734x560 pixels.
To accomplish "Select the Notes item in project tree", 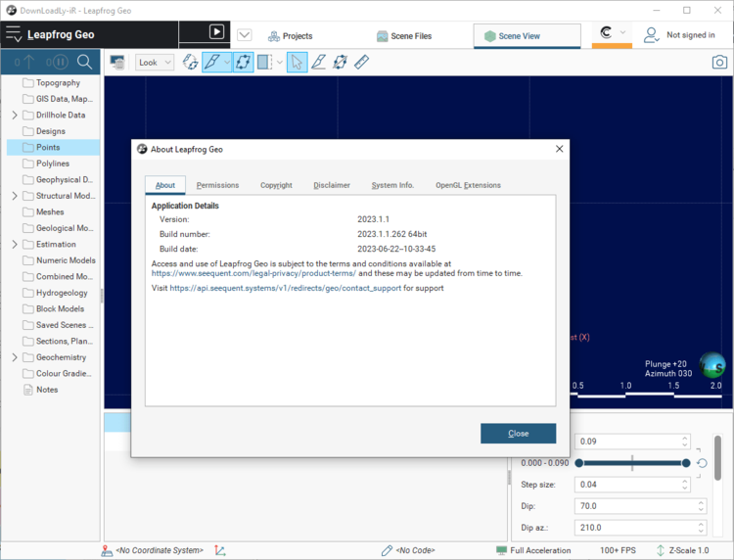I will 47,390.
